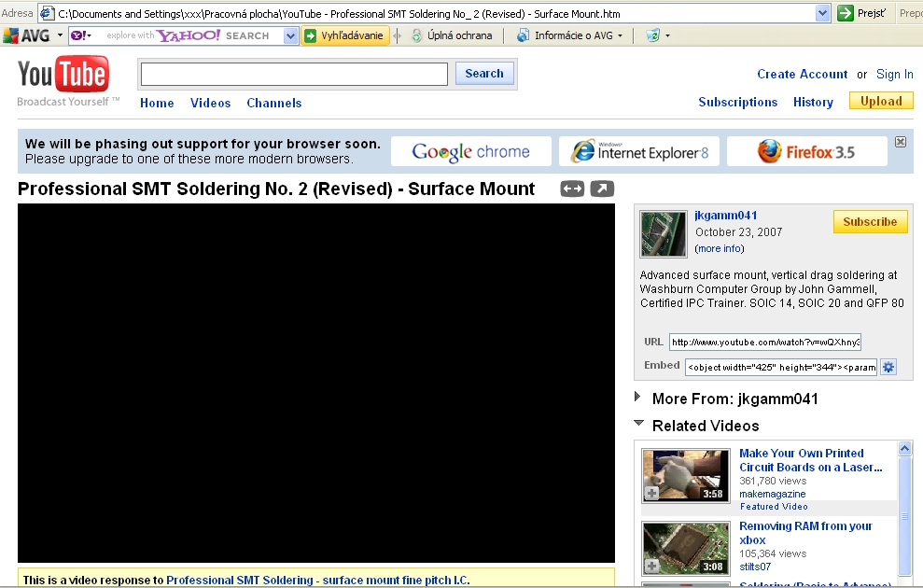Click the jkgamm041 channel avatar

coord(664,233)
